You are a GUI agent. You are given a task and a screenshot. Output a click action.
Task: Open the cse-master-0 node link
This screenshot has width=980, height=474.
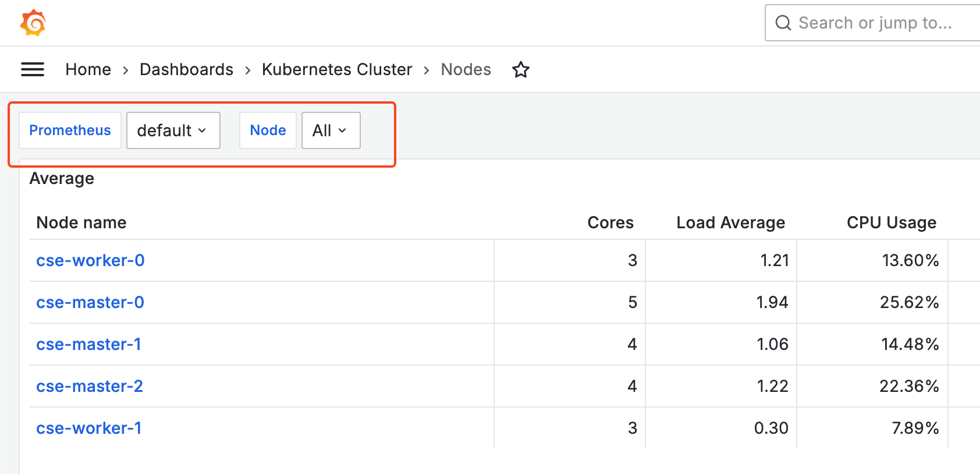click(x=90, y=302)
